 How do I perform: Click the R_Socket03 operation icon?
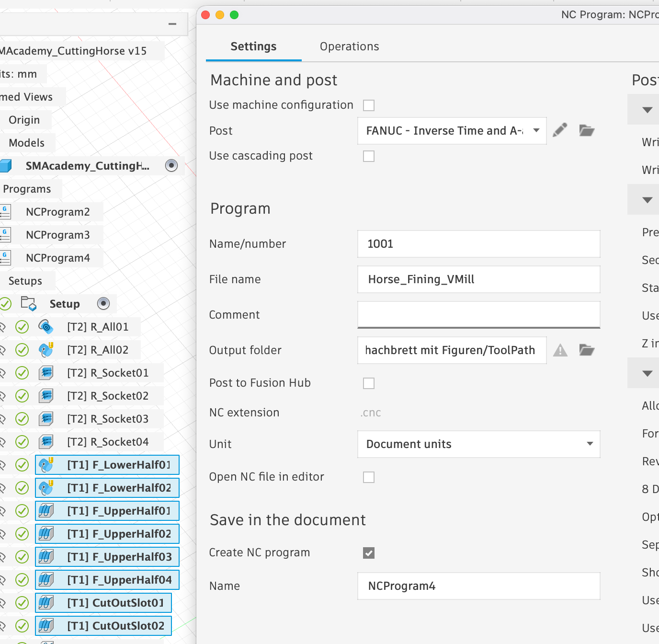[x=45, y=419]
